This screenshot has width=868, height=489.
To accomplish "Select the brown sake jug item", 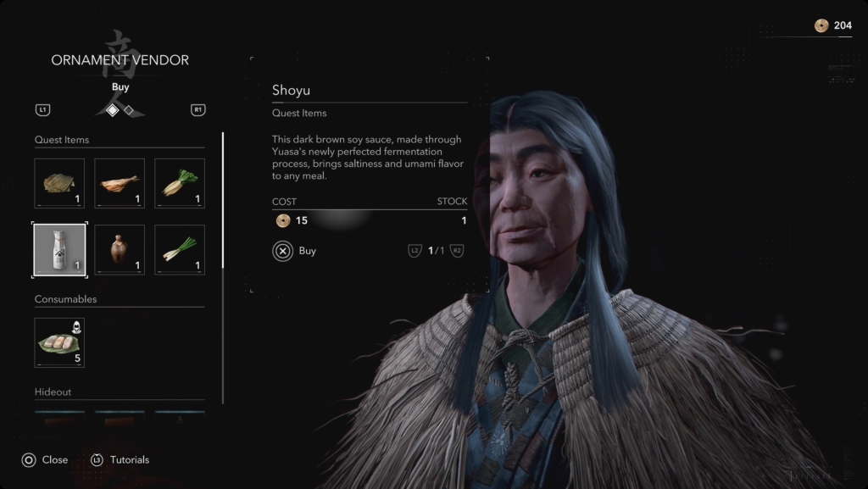I will (120, 249).
